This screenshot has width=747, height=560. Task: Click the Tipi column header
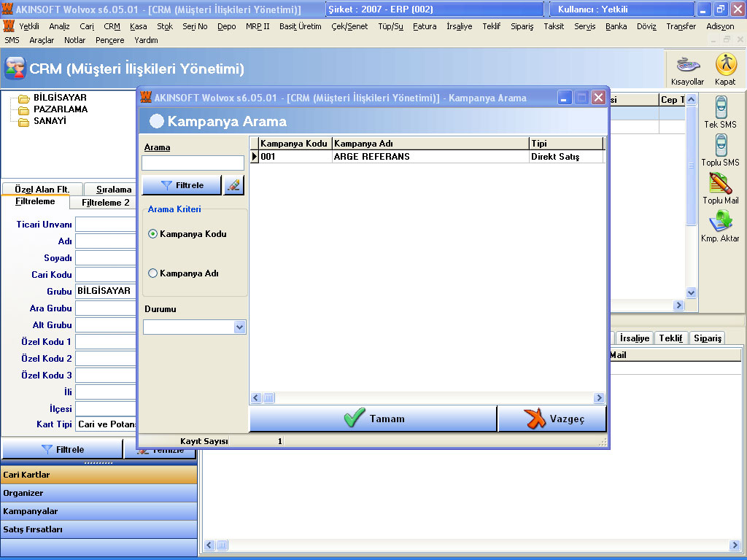click(x=566, y=144)
